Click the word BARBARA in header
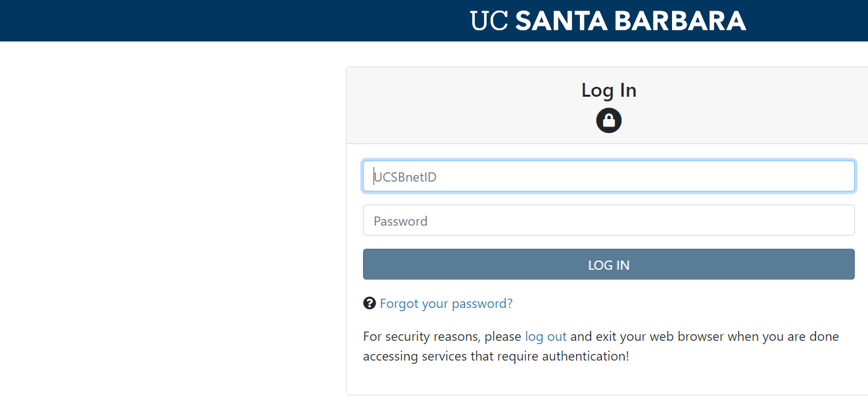This screenshot has height=402, width=868. coord(680,21)
